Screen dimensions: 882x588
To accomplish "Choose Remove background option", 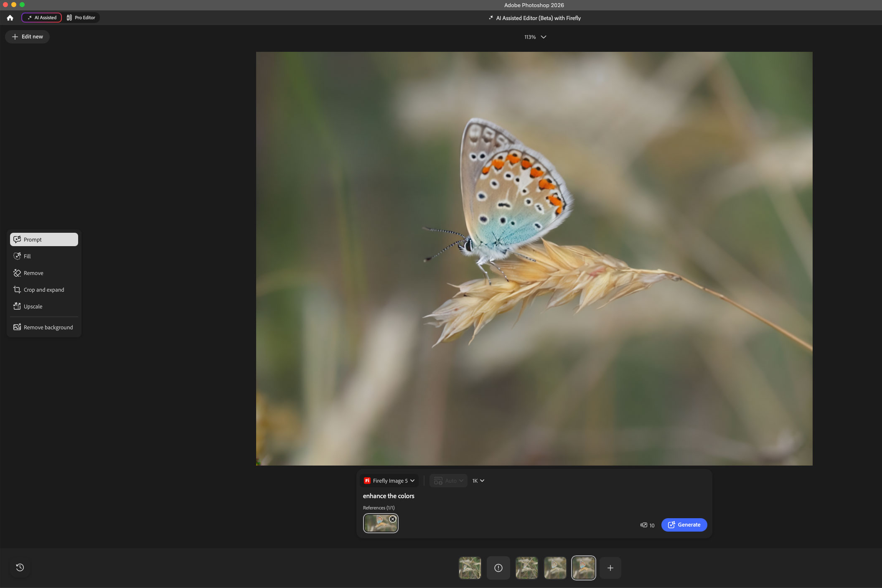I will coord(44,327).
